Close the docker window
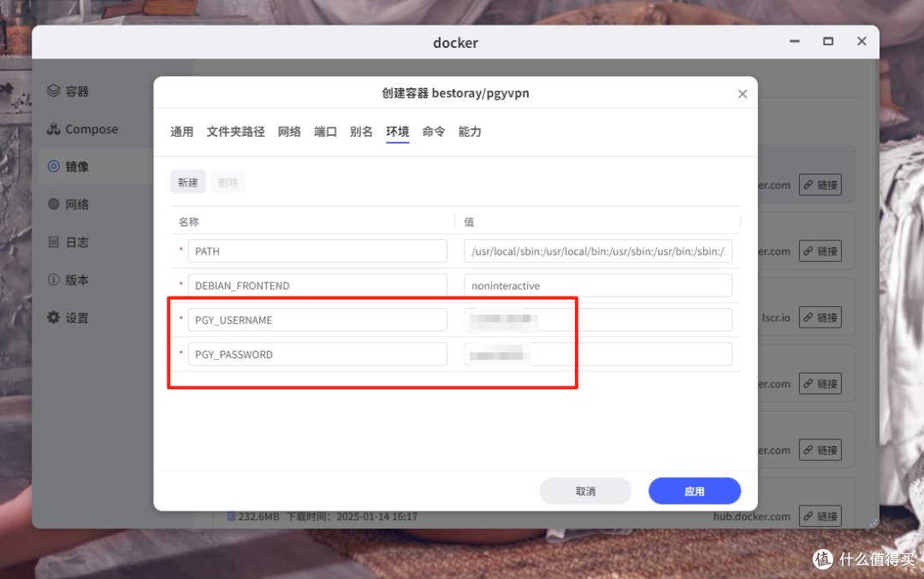The width and height of the screenshot is (924, 579). click(x=862, y=41)
